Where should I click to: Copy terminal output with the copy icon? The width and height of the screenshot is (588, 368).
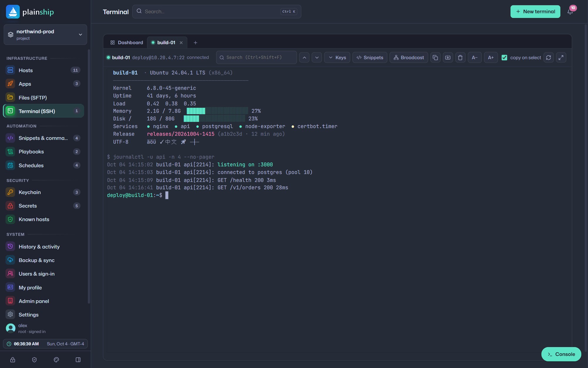(435, 57)
